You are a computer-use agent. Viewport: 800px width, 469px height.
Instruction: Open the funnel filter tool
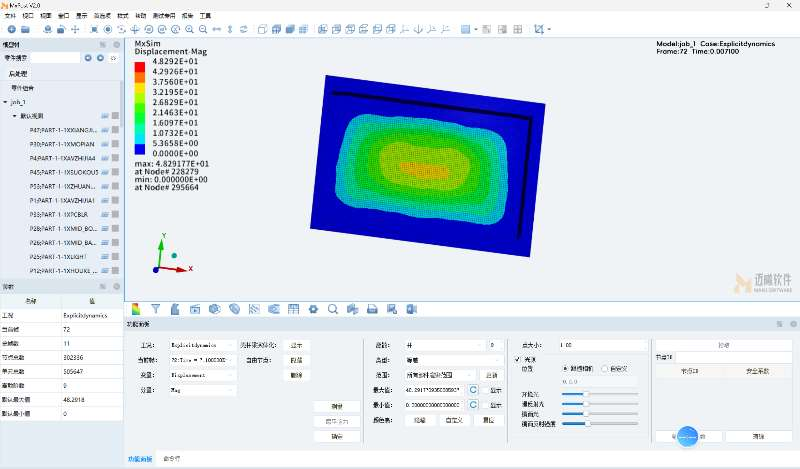tap(156, 309)
